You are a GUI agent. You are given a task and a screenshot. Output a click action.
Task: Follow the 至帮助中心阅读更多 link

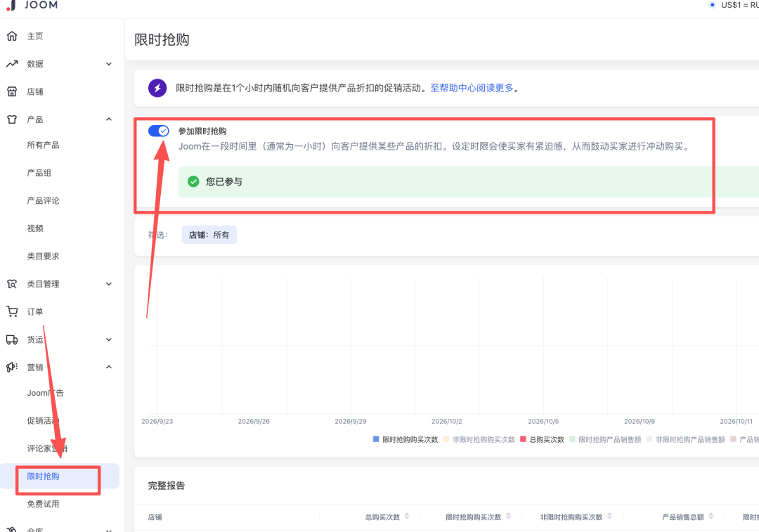pos(472,88)
